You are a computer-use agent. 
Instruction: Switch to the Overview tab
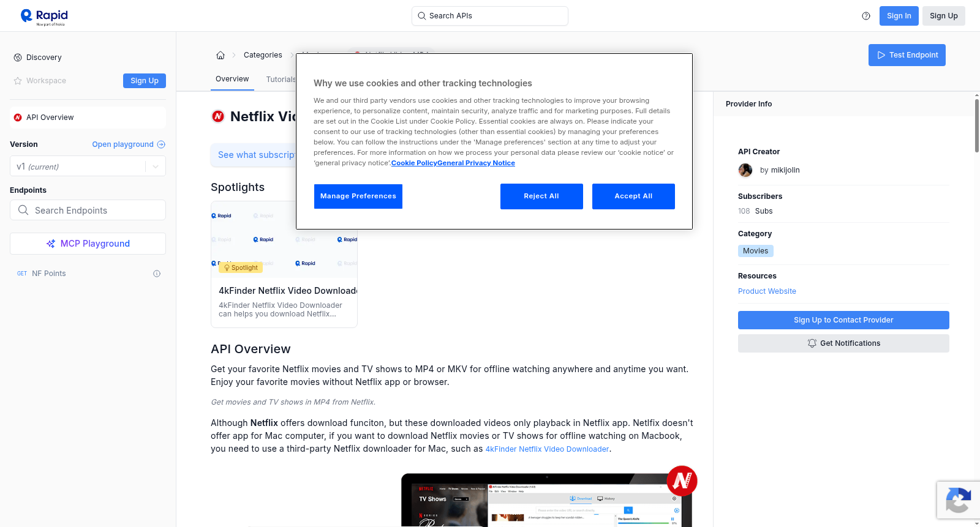click(232, 79)
